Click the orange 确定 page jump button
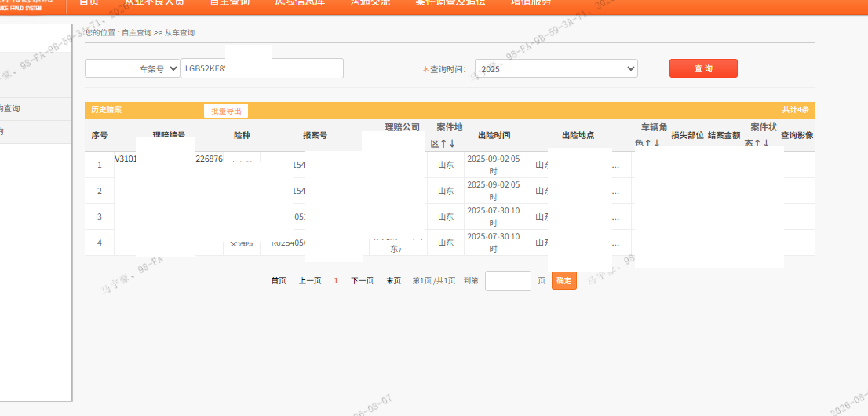 [x=564, y=281]
